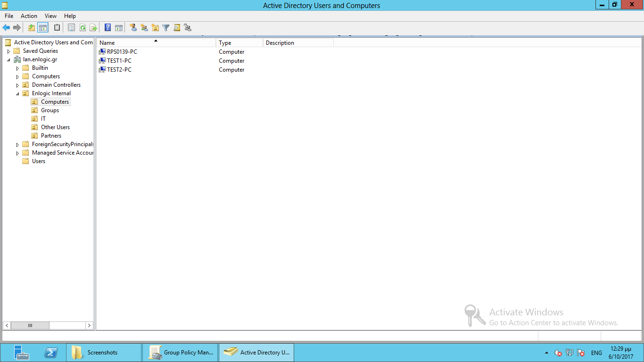Expand the Domain Controllers node
Image resolution: width=644 pixels, height=362 pixels.
[17, 85]
